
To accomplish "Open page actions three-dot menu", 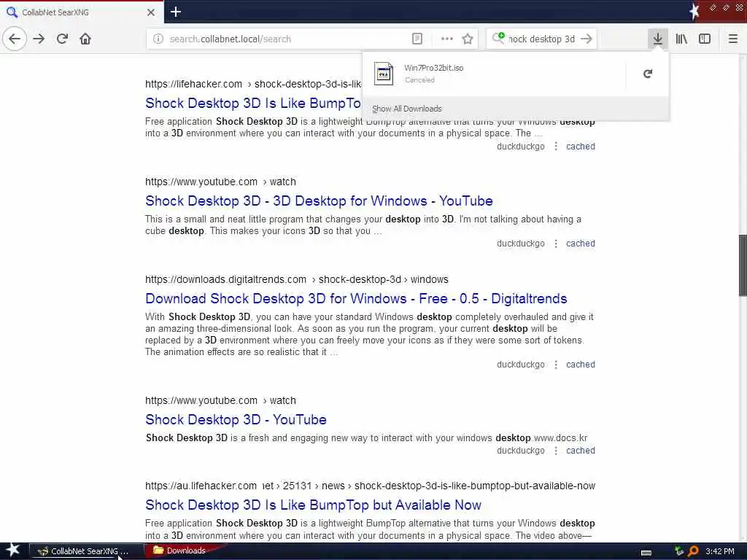I will [447, 39].
